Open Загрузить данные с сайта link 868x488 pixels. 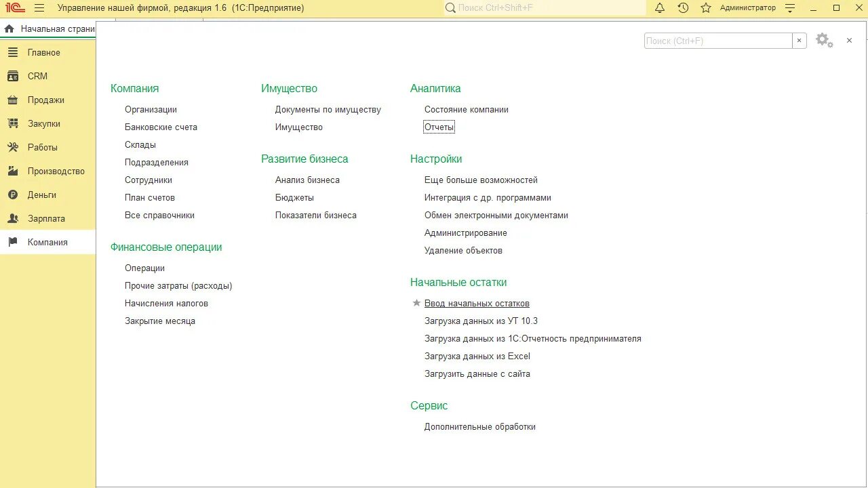point(477,373)
